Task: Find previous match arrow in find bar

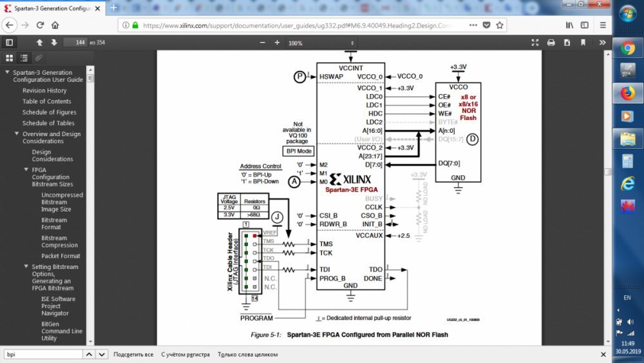Action: [89, 355]
